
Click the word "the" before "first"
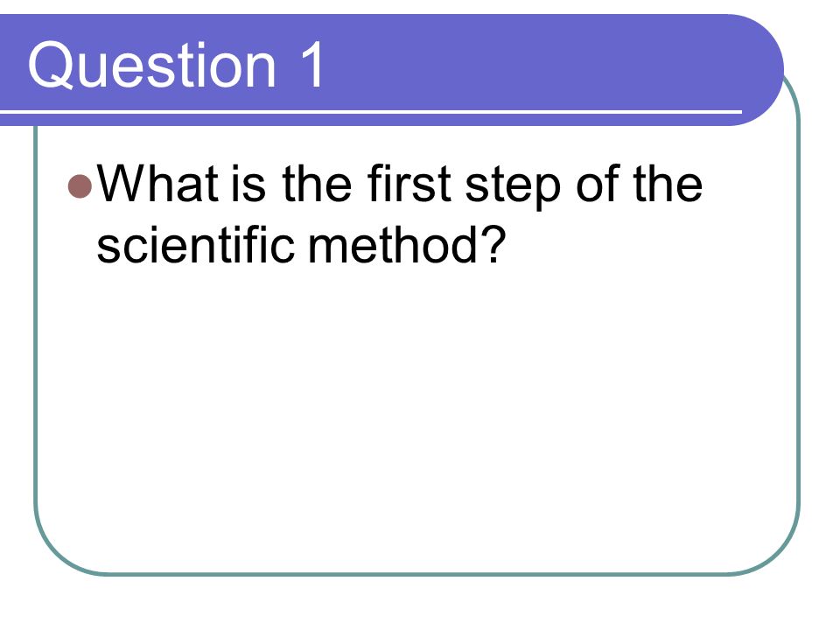coord(317,183)
